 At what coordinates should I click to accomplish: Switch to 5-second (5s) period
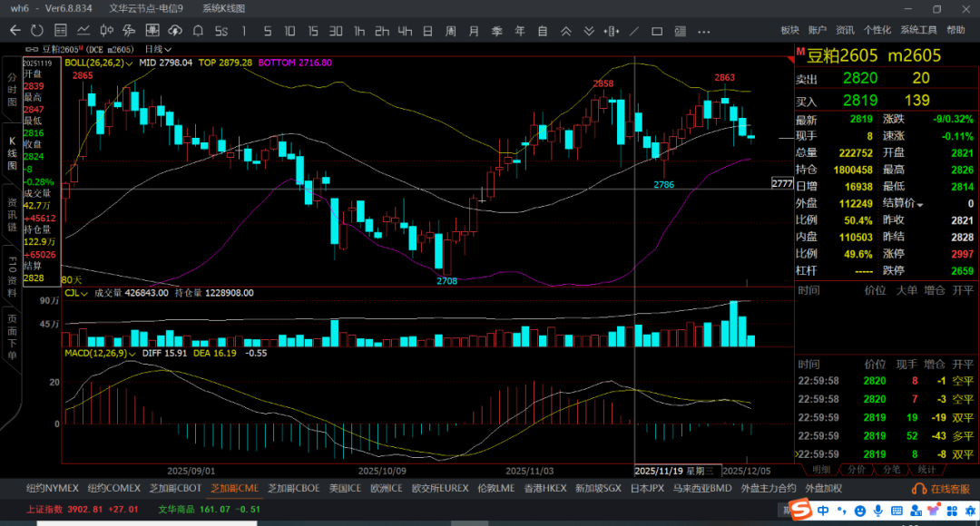tap(221, 31)
